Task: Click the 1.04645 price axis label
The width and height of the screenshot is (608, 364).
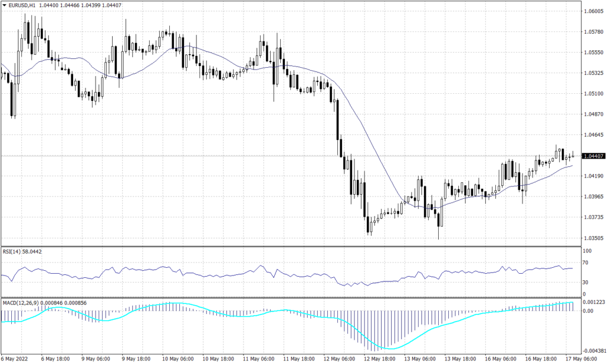Action: coord(594,135)
